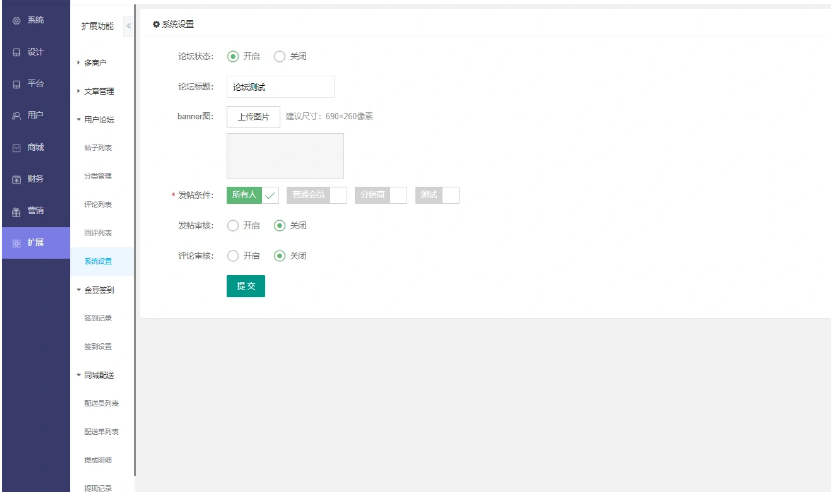Screen dimensions: 831x492
Task: Set 论坛状态 to 开启
Action: tap(233, 56)
